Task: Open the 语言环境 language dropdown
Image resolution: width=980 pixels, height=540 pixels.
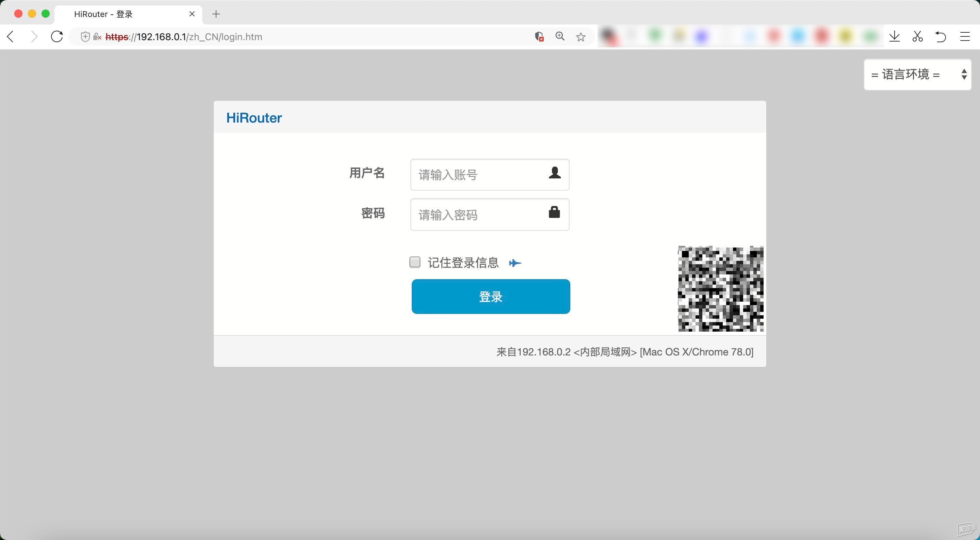Action: coord(917,74)
